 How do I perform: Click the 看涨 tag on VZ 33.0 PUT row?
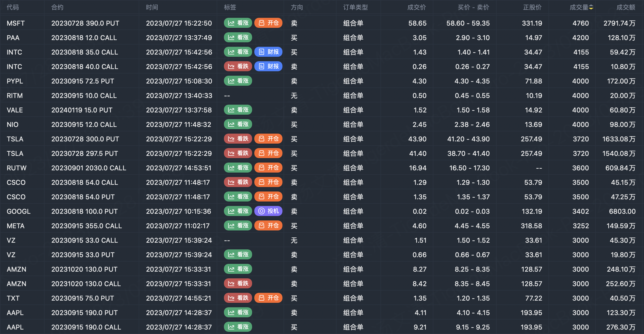click(x=238, y=254)
